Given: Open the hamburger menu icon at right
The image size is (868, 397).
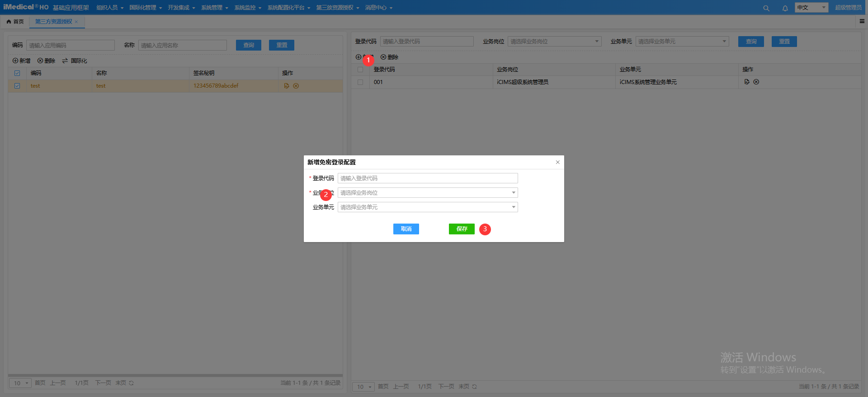Looking at the screenshot, I should pos(862,21).
